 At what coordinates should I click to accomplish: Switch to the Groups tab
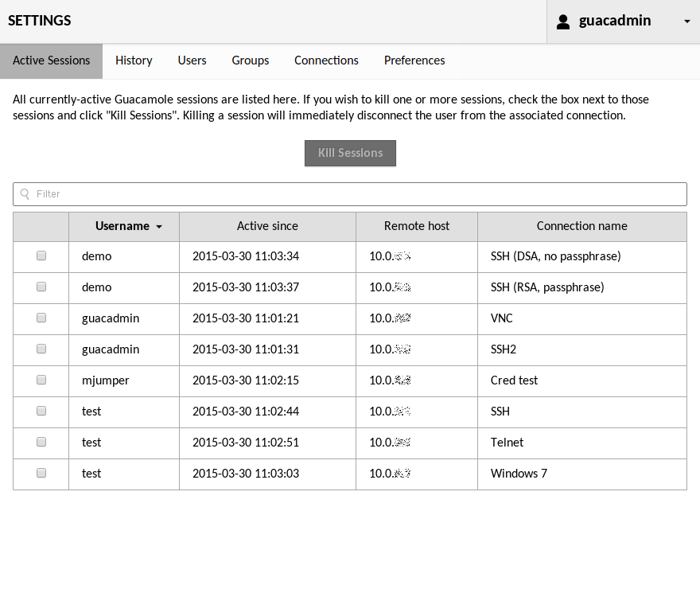[250, 60]
